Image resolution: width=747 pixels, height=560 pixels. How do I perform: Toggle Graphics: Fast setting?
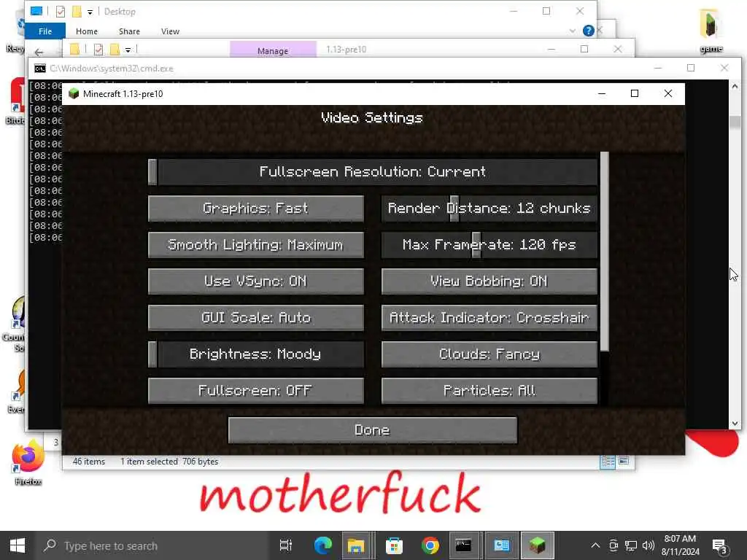tap(256, 209)
